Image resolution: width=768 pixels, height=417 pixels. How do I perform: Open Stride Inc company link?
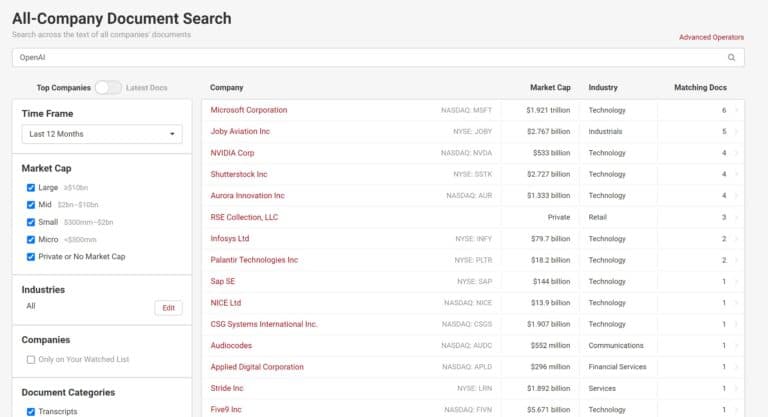(x=227, y=388)
